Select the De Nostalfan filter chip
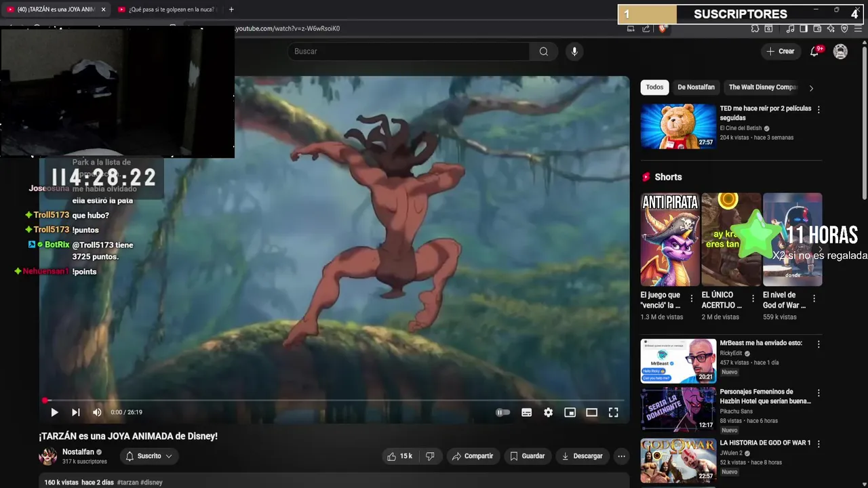 click(x=696, y=87)
